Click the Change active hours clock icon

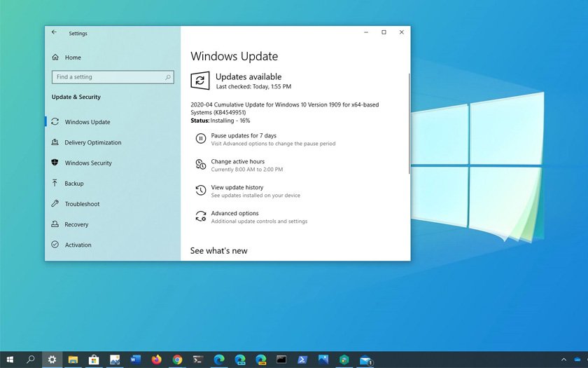[x=200, y=165]
